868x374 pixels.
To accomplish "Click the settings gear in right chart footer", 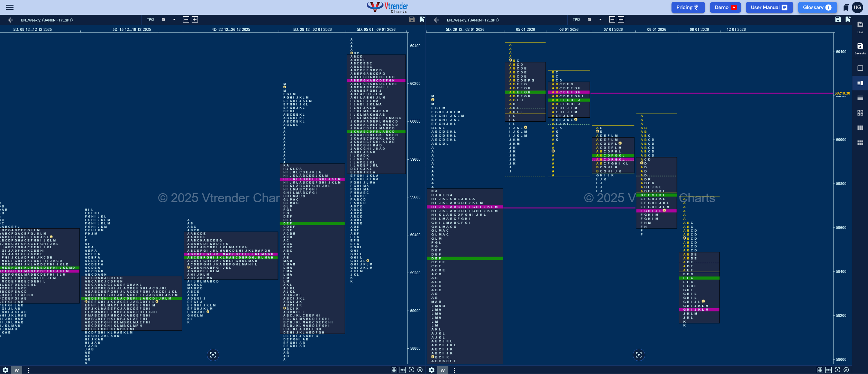I will click(x=431, y=370).
